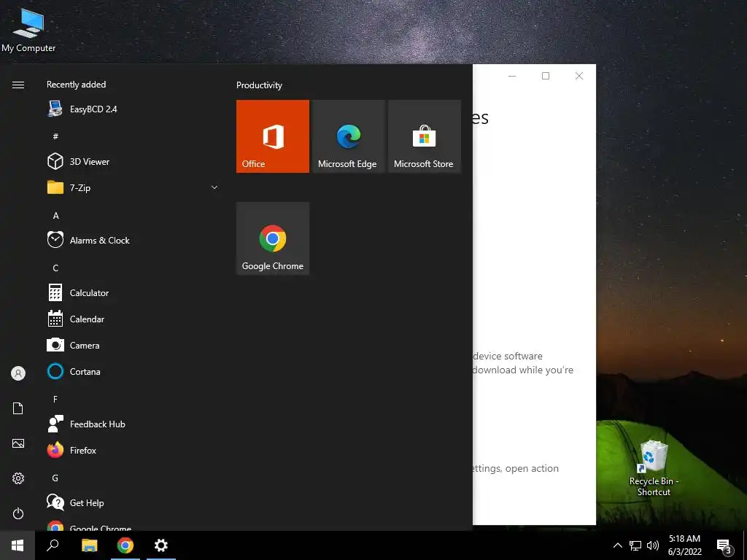747x560 pixels.
Task: Open My Computer desktop icon
Action: pyautogui.click(x=28, y=29)
